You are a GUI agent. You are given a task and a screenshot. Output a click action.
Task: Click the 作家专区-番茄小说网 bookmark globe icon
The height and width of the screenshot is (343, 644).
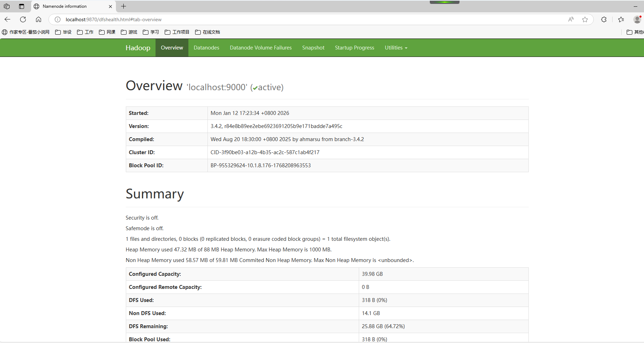click(5, 32)
